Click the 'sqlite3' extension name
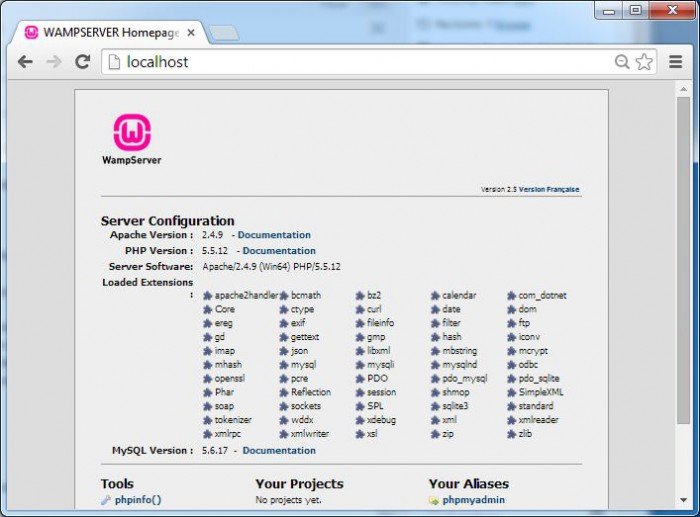This screenshot has height=517, width=700. point(455,406)
